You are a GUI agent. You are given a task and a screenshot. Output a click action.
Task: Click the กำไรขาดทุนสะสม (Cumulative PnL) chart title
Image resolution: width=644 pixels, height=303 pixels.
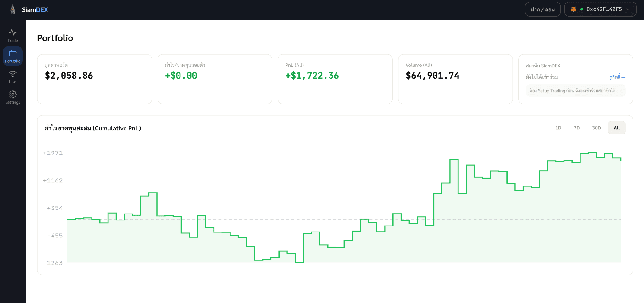pos(93,128)
